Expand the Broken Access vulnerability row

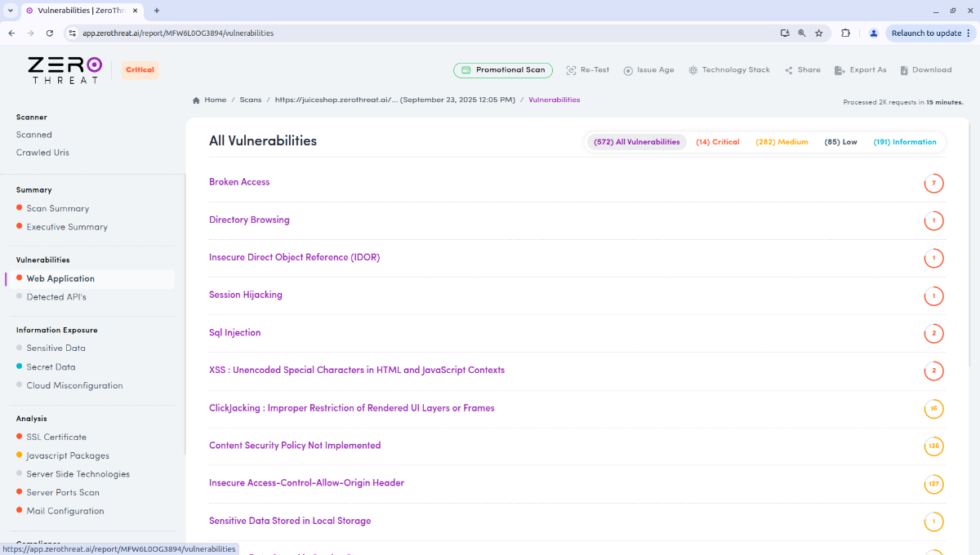[x=239, y=182]
